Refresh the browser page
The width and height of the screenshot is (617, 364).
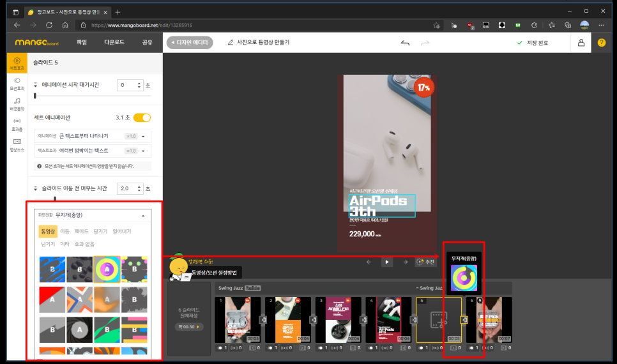coord(49,25)
